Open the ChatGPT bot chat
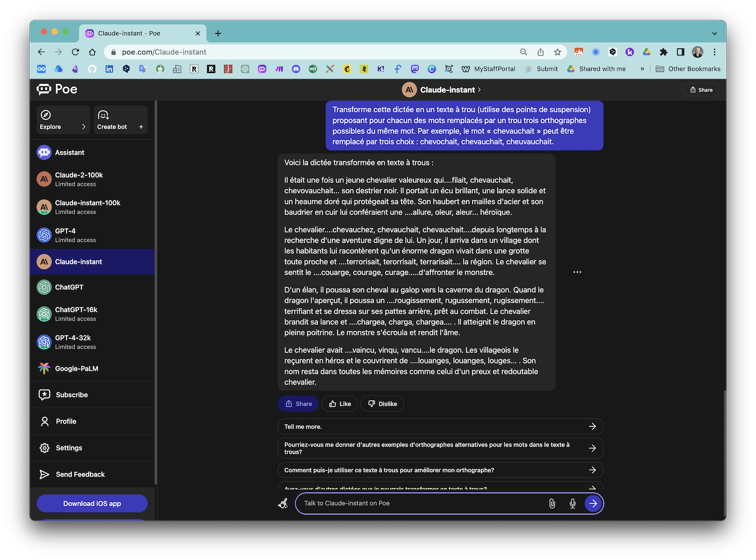 tap(92, 287)
